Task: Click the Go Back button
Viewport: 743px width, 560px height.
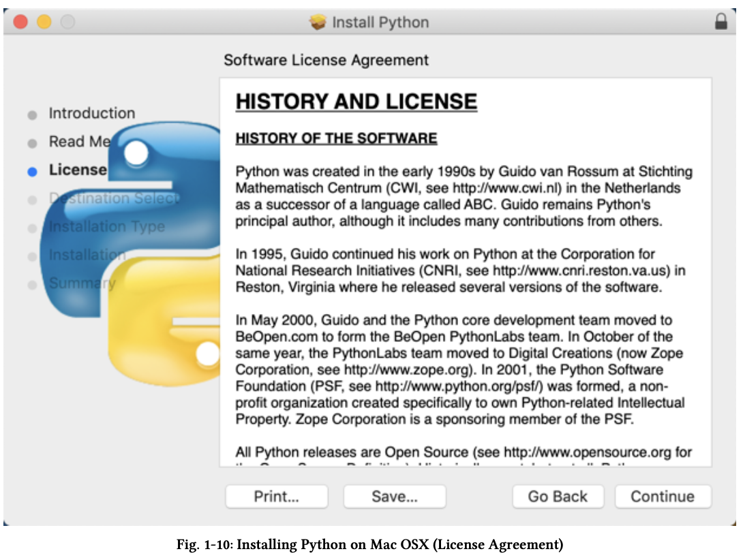Action: point(558,496)
